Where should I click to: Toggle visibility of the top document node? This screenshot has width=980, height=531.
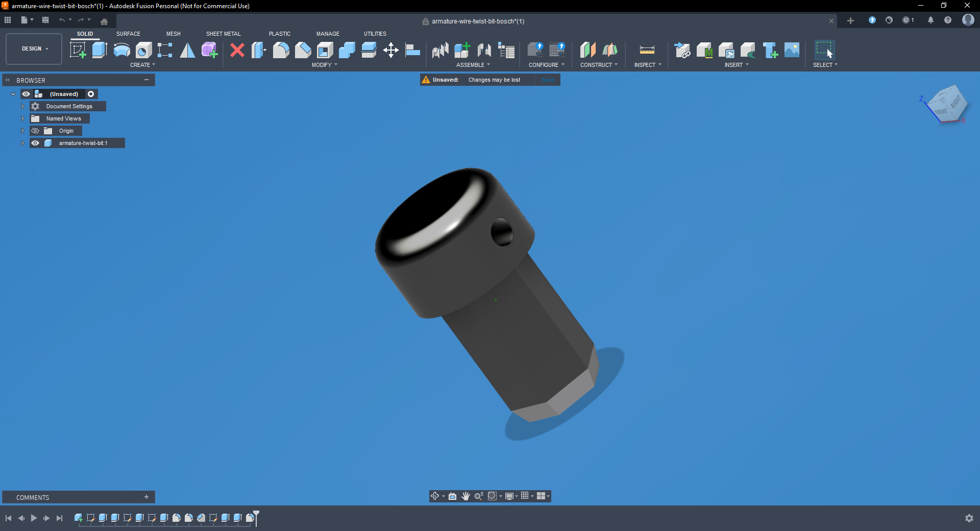[x=26, y=94]
